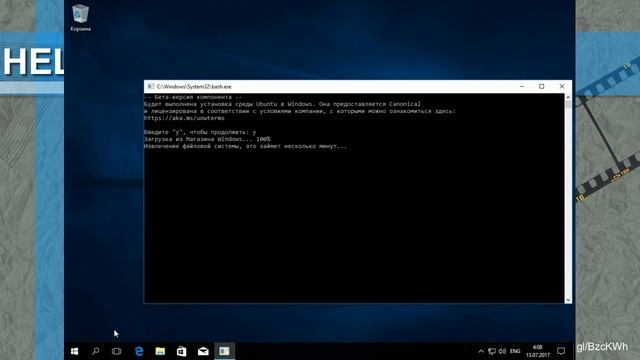The height and width of the screenshot is (360, 640).
Task: Click the line ending with 100%
Action: click(207, 139)
